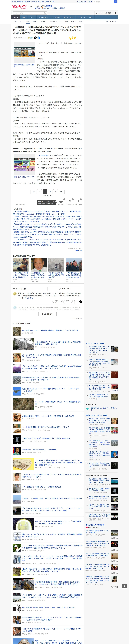Share the article on Facebook
The width and height of the screenshot is (129, 644).
tap(39, 38)
